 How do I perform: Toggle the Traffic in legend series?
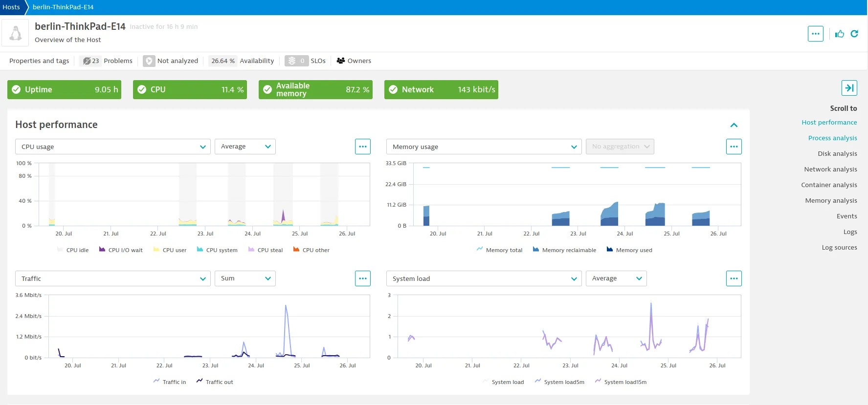(170, 382)
